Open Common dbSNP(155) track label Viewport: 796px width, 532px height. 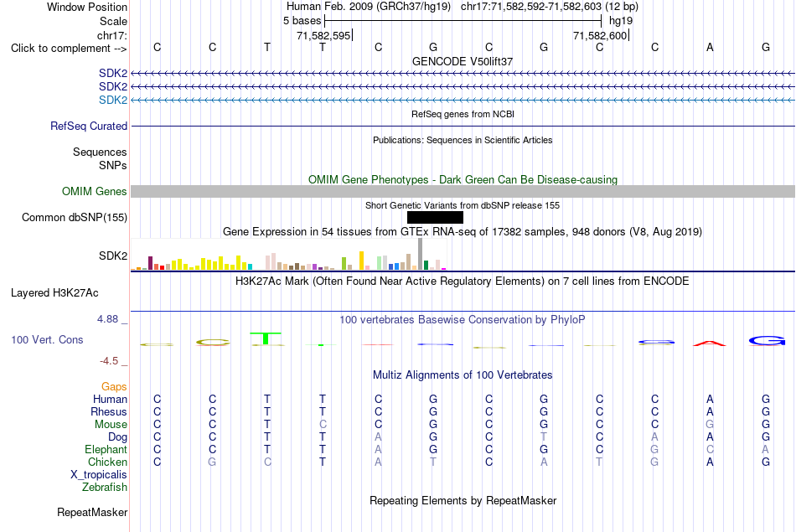point(75,217)
